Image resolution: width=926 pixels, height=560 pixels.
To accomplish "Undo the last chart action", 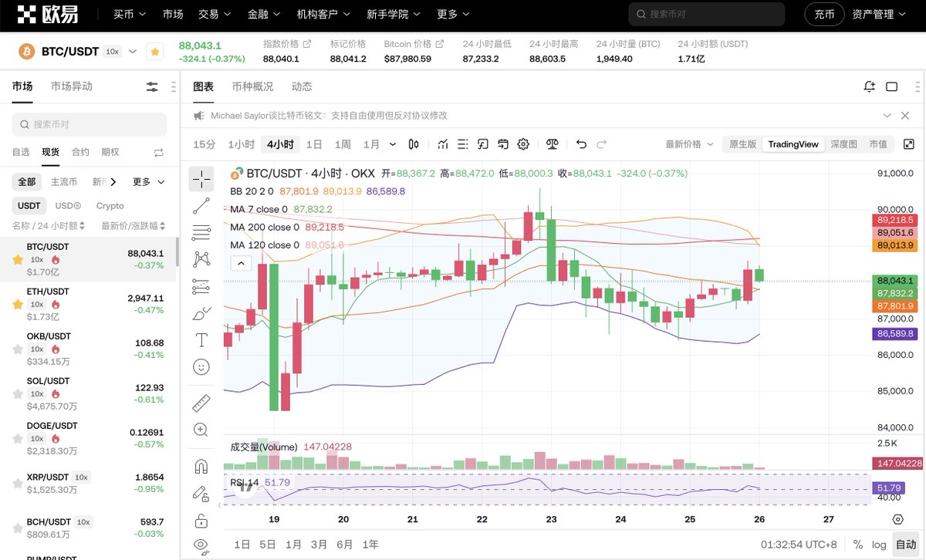I will pos(582,144).
